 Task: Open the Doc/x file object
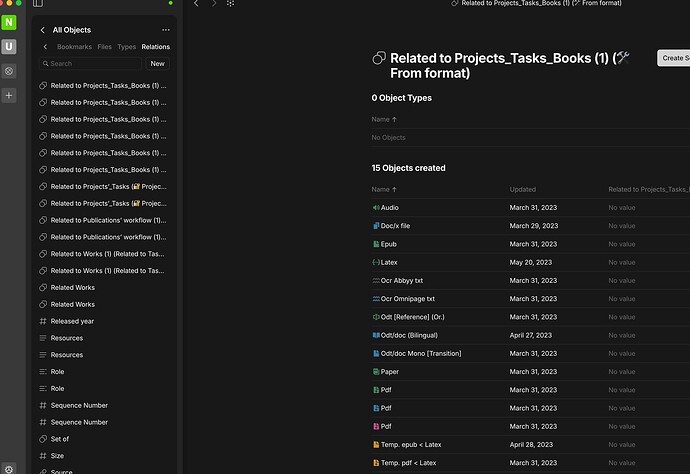(395, 226)
